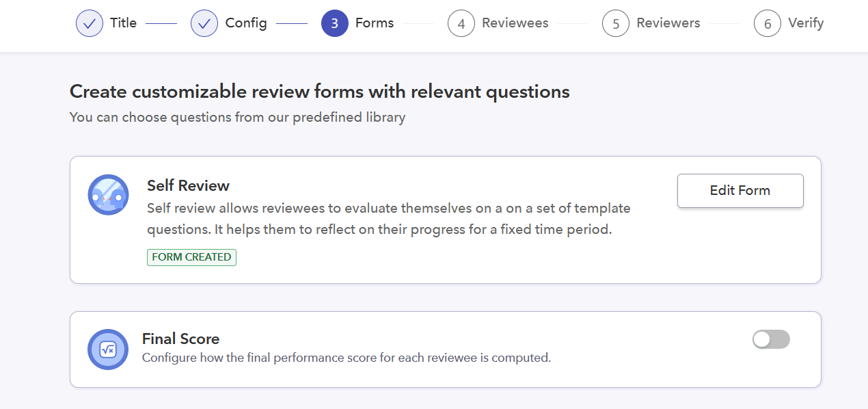Image resolution: width=868 pixels, height=409 pixels.
Task: Go to the Config step label
Action: 246,23
